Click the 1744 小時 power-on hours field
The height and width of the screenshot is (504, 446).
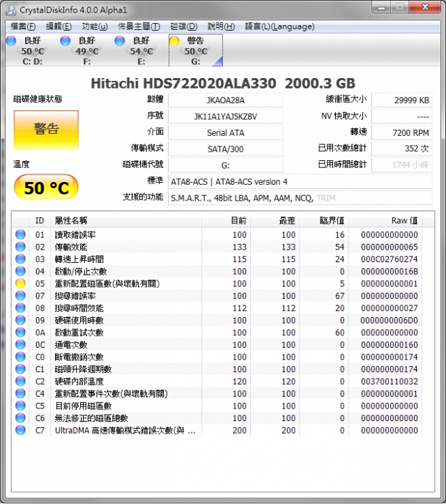click(x=401, y=165)
